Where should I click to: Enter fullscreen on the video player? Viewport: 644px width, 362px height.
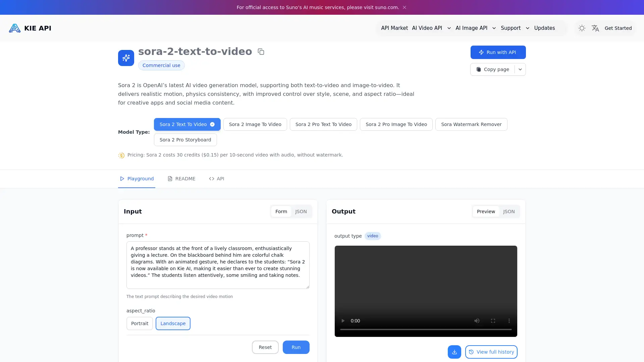pos(493,321)
